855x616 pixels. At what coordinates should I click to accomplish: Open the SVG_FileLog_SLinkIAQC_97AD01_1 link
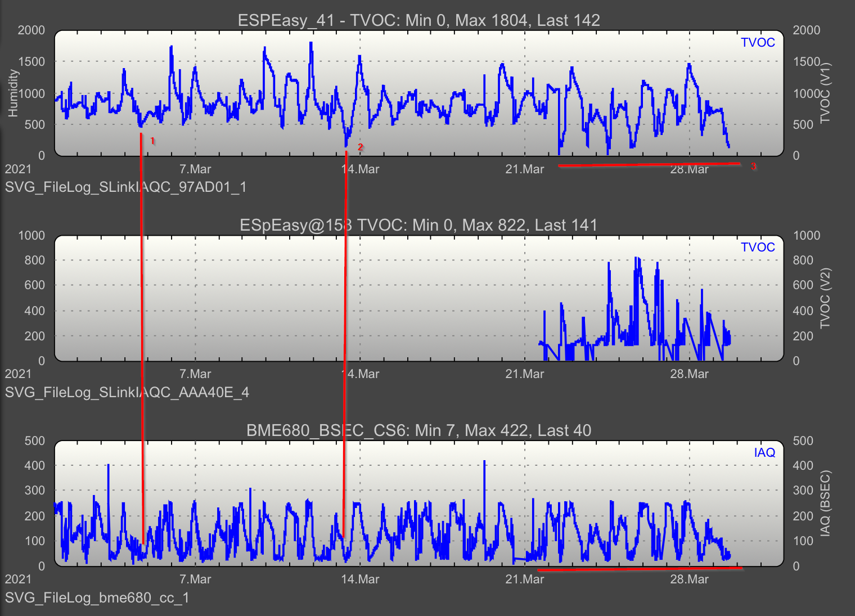click(x=126, y=187)
